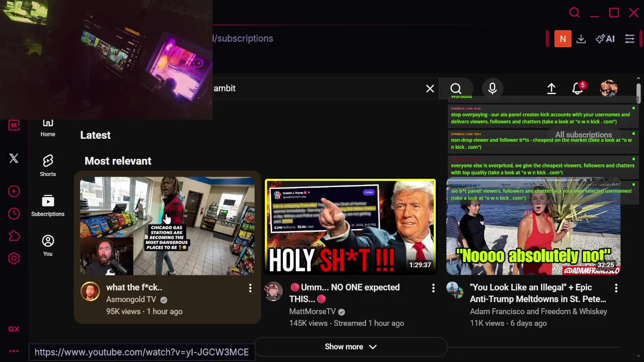Expand the Show more button
Image resolution: width=644 pixels, height=362 pixels.
click(351, 347)
